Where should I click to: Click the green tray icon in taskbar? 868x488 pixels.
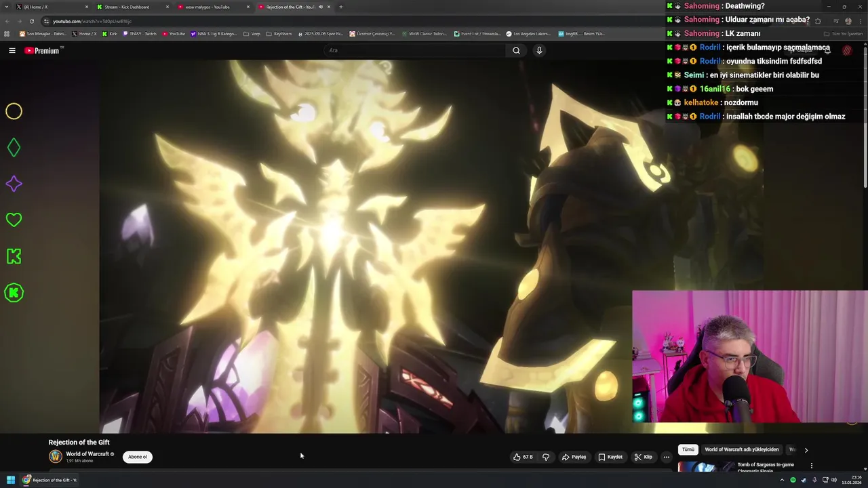[x=793, y=480]
